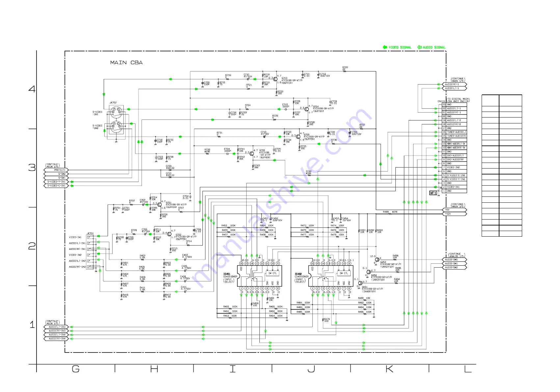Click connector row AUDIO(L)-2
Screen dimensions: 560x392
[454, 120]
